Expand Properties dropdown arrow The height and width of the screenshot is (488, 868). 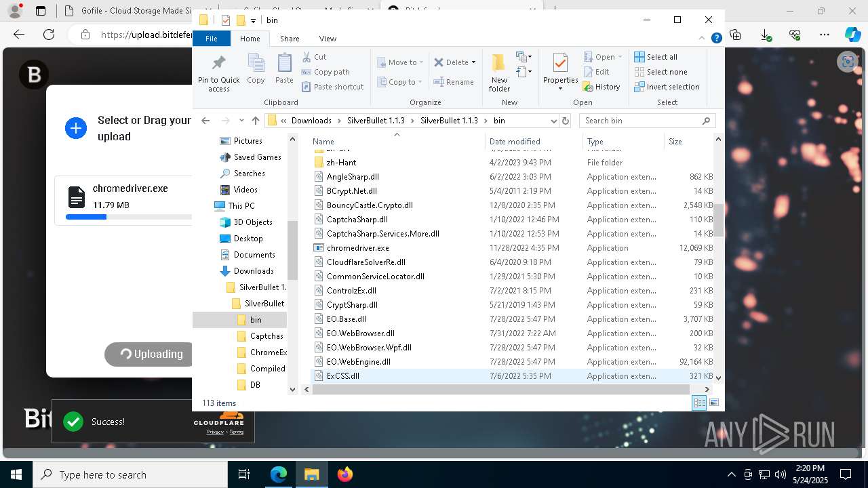point(560,89)
